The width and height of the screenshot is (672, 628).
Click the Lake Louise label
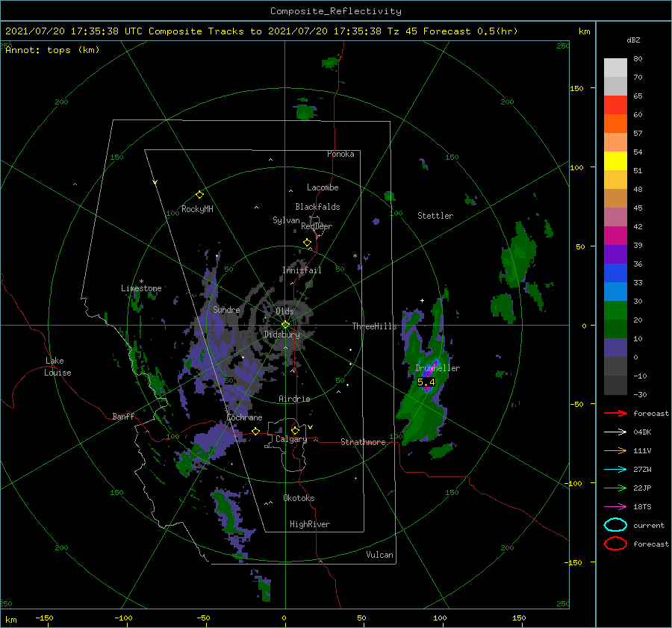pos(57,367)
